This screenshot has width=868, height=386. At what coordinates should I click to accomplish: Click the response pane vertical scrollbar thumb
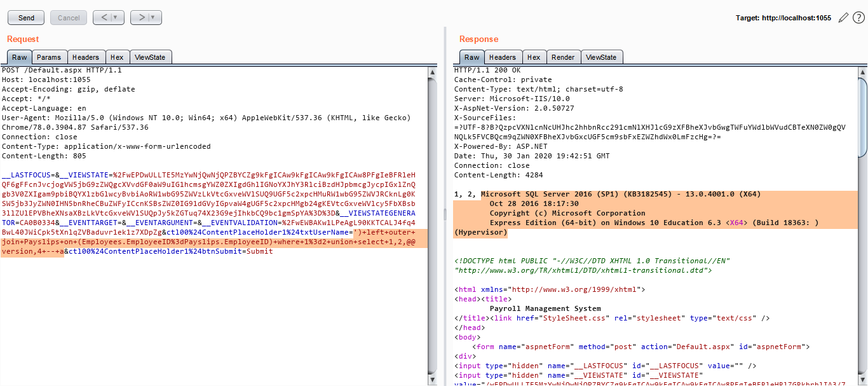tap(862, 118)
